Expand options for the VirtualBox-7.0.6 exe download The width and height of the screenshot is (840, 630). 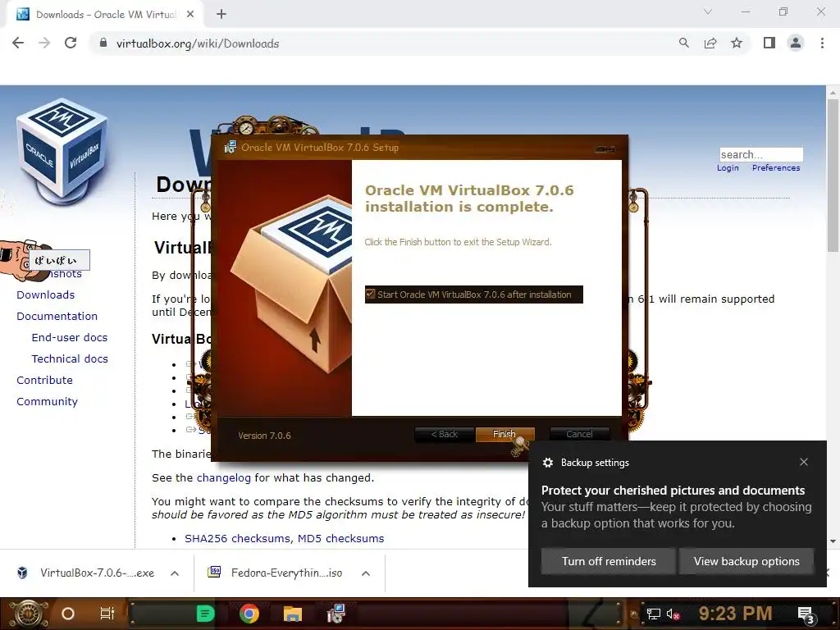[x=175, y=573]
